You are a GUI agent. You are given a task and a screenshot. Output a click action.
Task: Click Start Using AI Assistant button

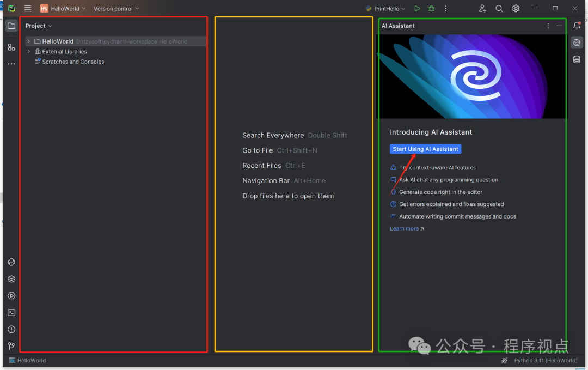tap(425, 149)
